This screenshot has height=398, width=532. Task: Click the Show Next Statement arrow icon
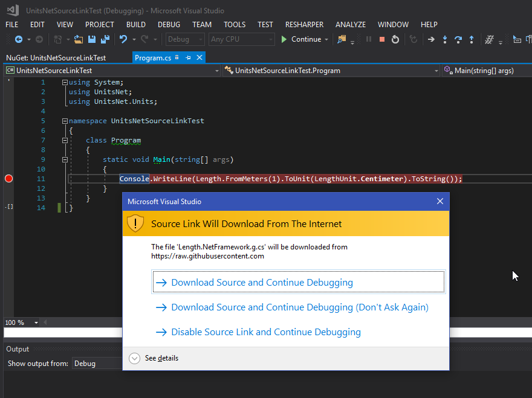pos(431,39)
